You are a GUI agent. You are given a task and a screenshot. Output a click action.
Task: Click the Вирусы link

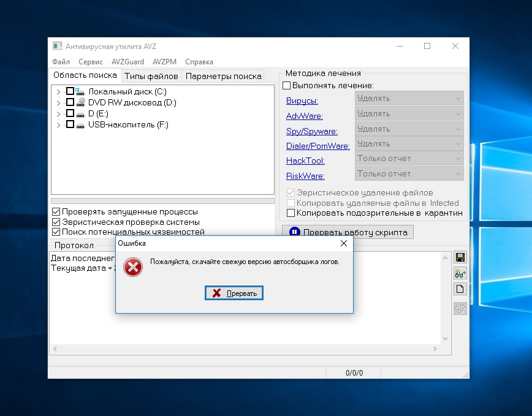click(302, 100)
